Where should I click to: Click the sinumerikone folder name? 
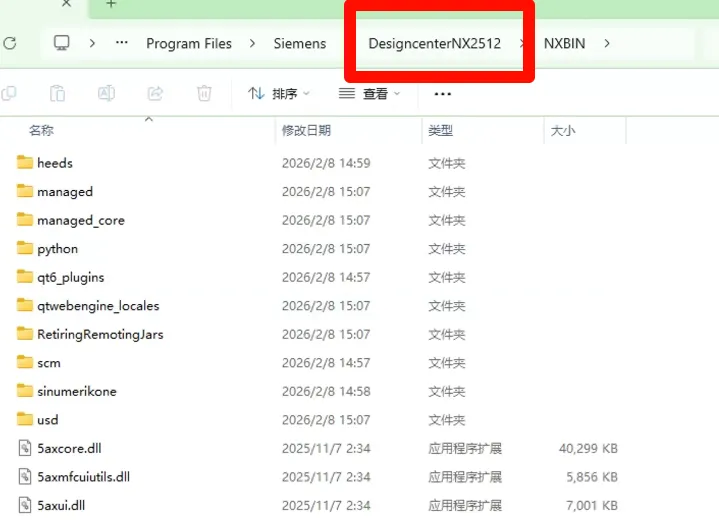[77, 391]
